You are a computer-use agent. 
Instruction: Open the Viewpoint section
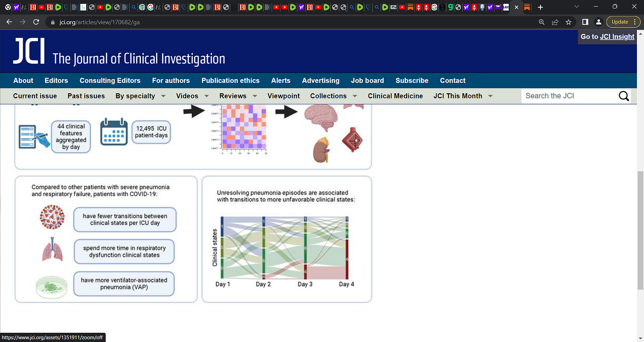(284, 96)
